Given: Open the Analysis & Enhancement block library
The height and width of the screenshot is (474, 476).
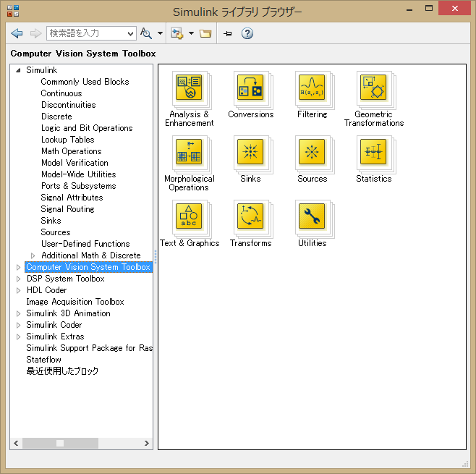Looking at the screenshot, I should click(189, 88).
